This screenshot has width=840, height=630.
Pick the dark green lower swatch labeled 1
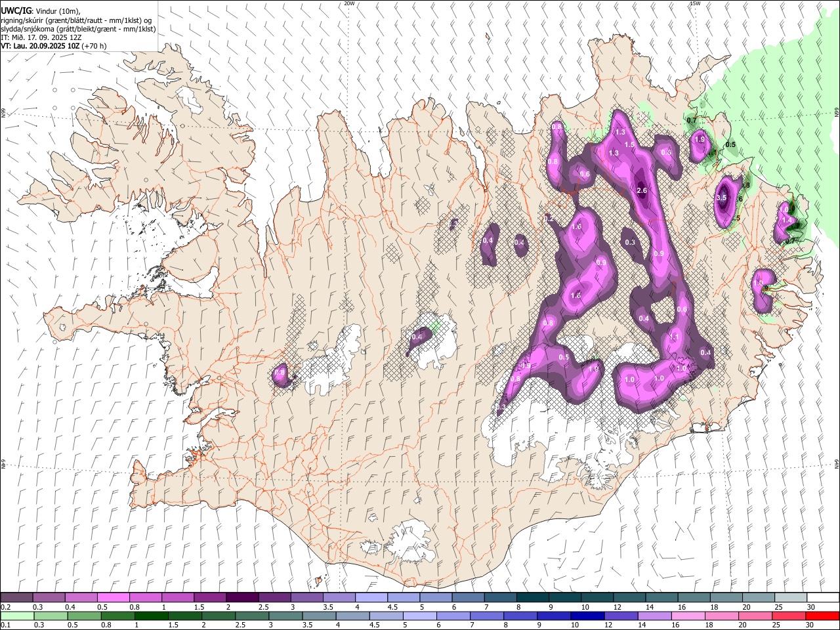tap(151, 616)
